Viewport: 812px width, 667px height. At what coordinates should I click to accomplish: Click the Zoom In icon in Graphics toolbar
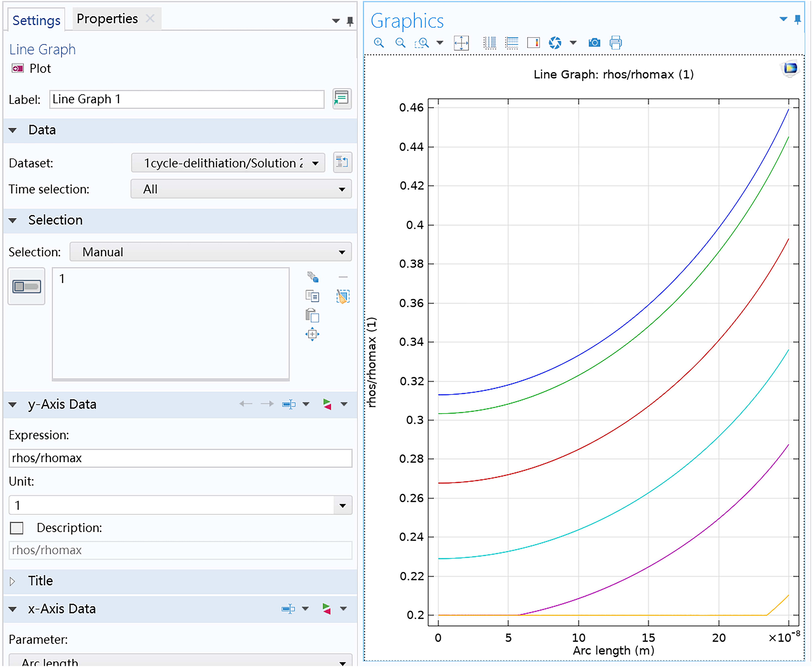click(x=379, y=43)
